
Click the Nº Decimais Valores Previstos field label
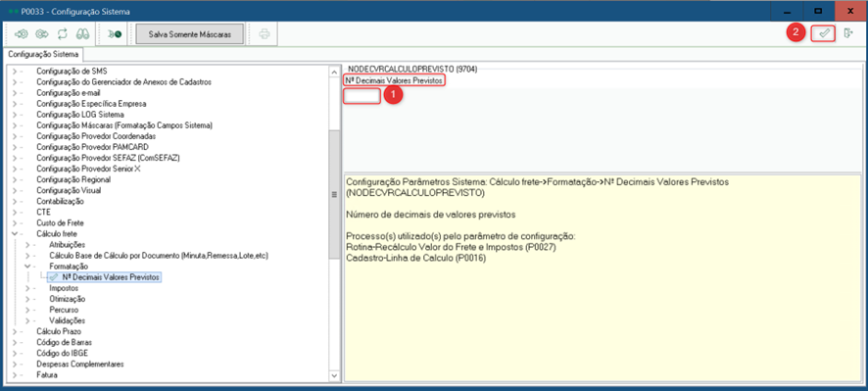(394, 81)
